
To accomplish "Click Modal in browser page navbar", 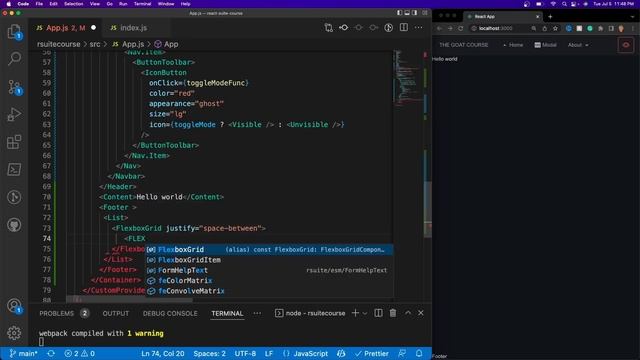I will (x=545, y=45).
